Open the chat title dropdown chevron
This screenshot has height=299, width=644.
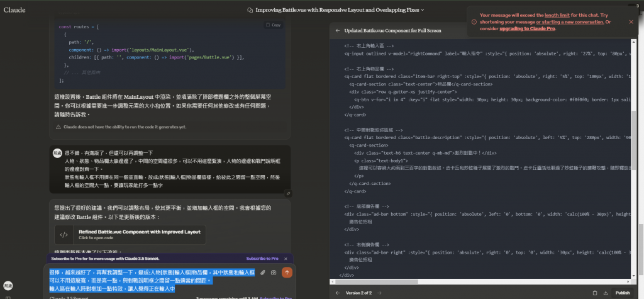click(423, 10)
